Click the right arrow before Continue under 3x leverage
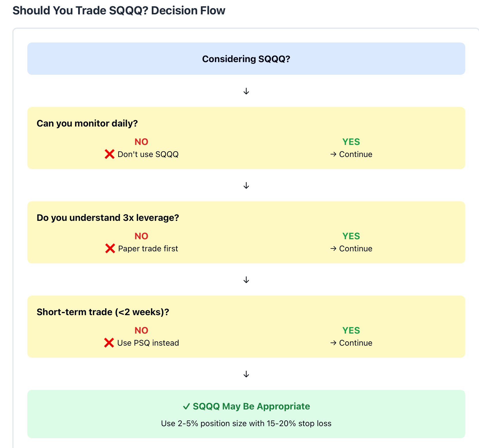The height and width of the screenshot is (448, 479). 333,249
